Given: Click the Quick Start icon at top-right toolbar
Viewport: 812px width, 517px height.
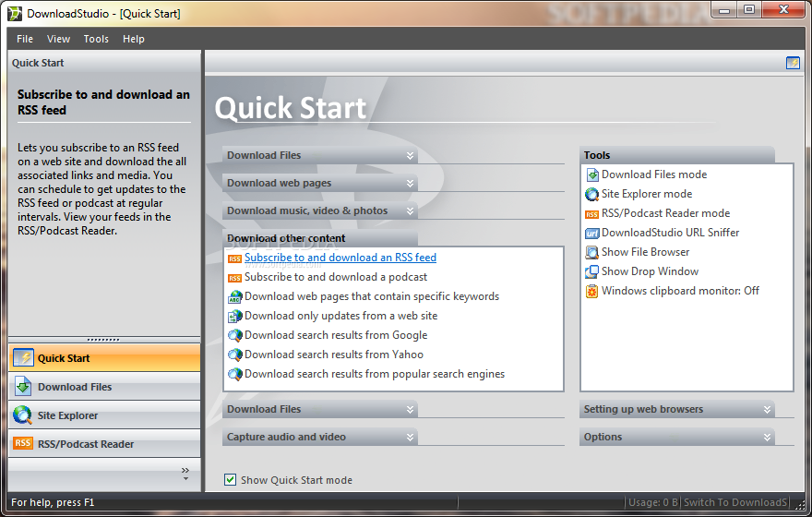Looking at the screenshot, I should click(793, 63).
